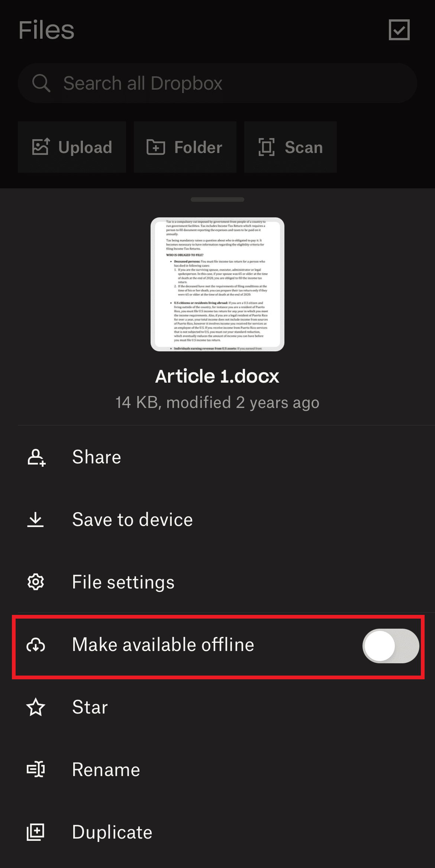Tap the '14 KB, modified 2 years ago' text

tap(217, 403)
